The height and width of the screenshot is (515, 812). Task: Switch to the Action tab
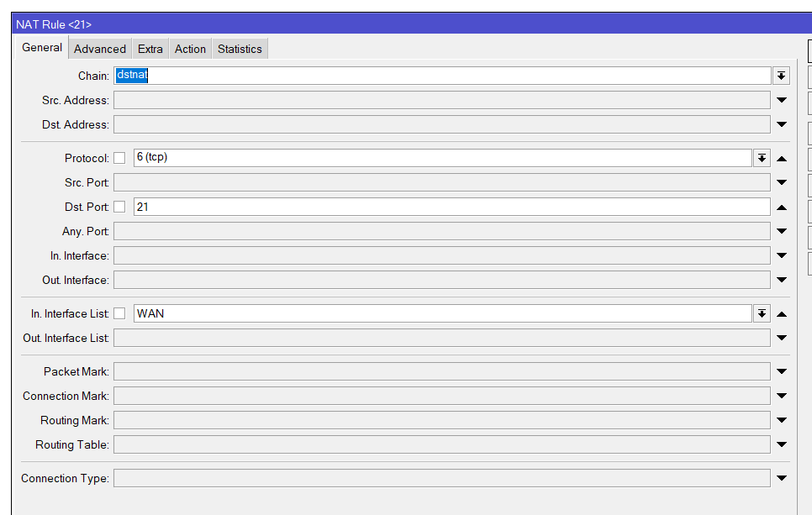pyautogui.click(x=190, y=49)
